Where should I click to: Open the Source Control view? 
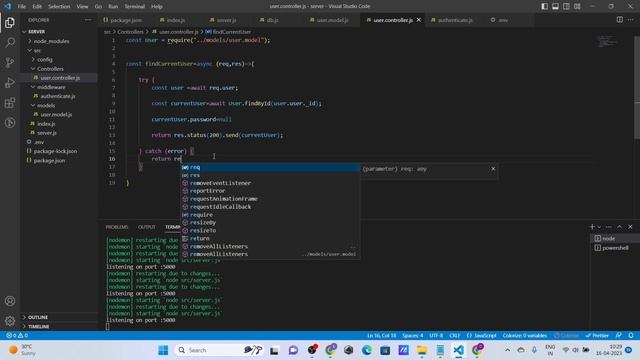pos(10,62)
